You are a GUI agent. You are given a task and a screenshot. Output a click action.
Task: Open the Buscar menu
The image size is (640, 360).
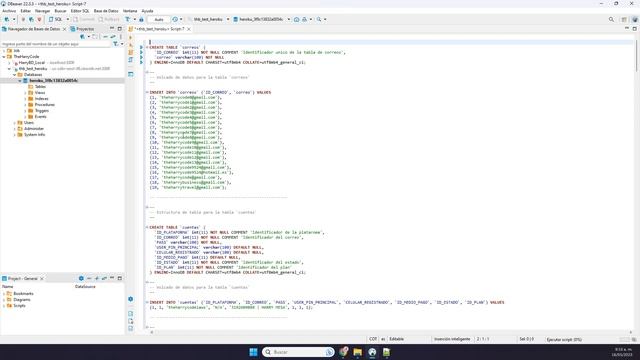[60, 11]
